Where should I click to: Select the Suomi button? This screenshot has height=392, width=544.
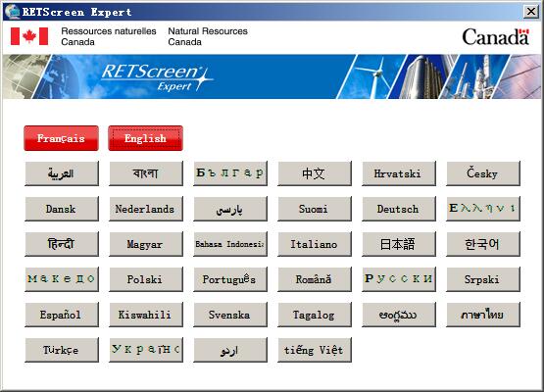315,209
